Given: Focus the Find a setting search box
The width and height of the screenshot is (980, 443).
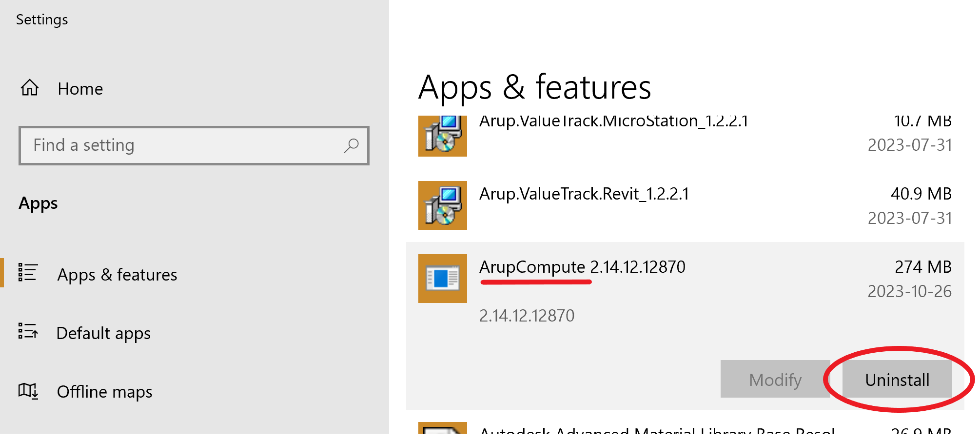Looking at the screenshot, I should tap(194, 145).
